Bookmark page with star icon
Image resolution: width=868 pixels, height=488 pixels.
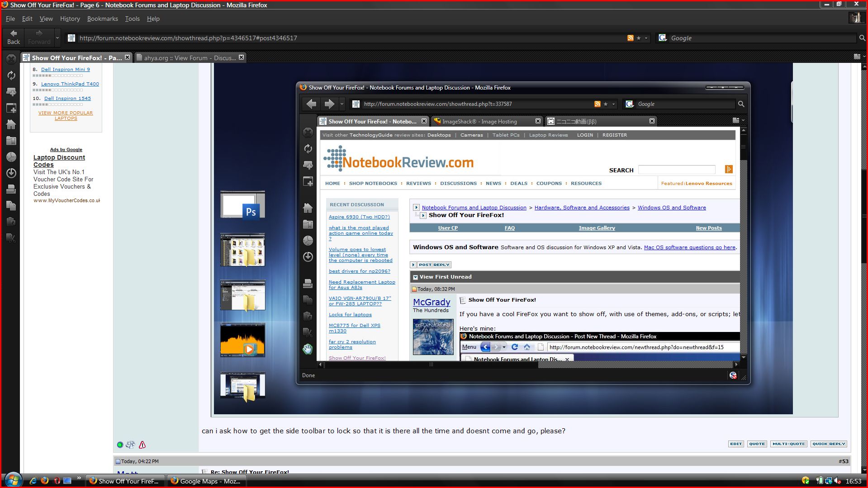[x=639, y=38]
